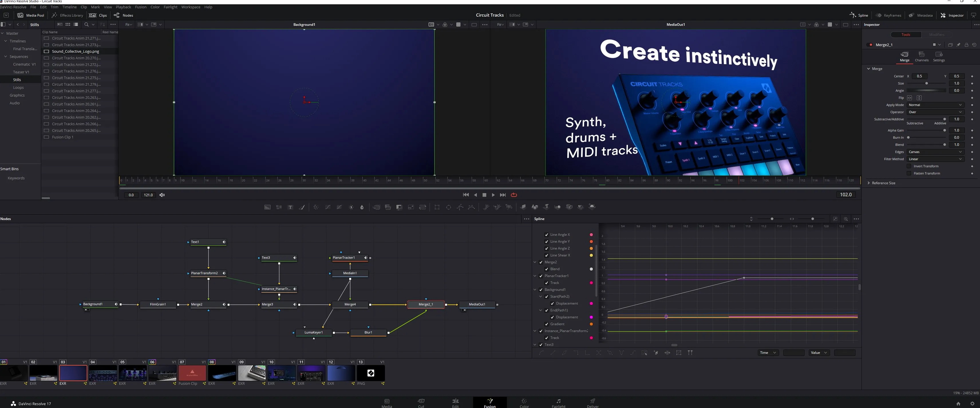Image resolution: width=980 pixels, height=408 pixels.
Task: Add a Blur droplet tool from the toolbar
Action: pyautogui.click(x=362, y=207)
